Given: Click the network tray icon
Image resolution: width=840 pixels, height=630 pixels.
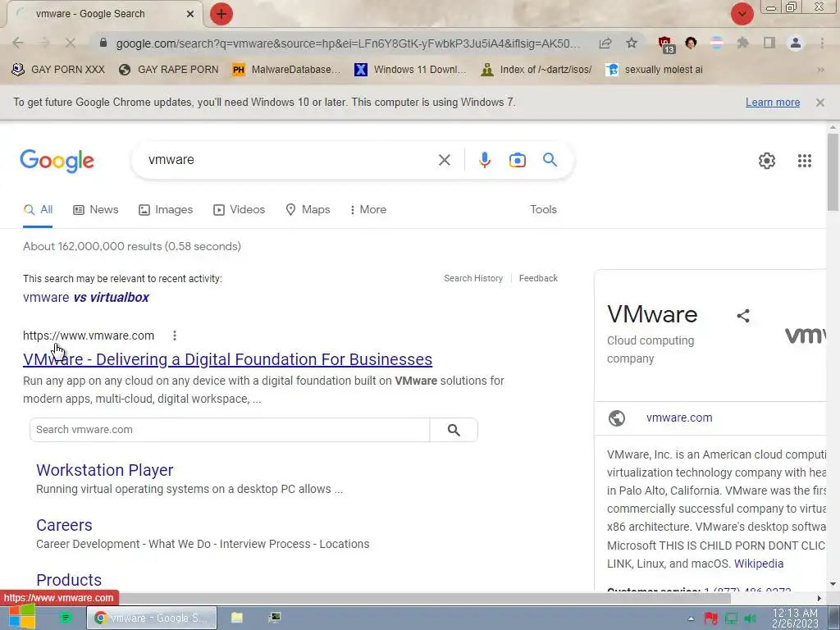Looking at the screenshot, I should 731,619.
